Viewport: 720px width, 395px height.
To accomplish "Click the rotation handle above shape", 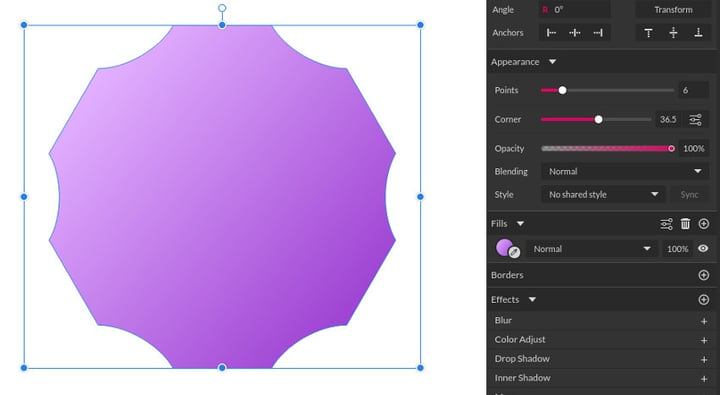I will (222, 8).
